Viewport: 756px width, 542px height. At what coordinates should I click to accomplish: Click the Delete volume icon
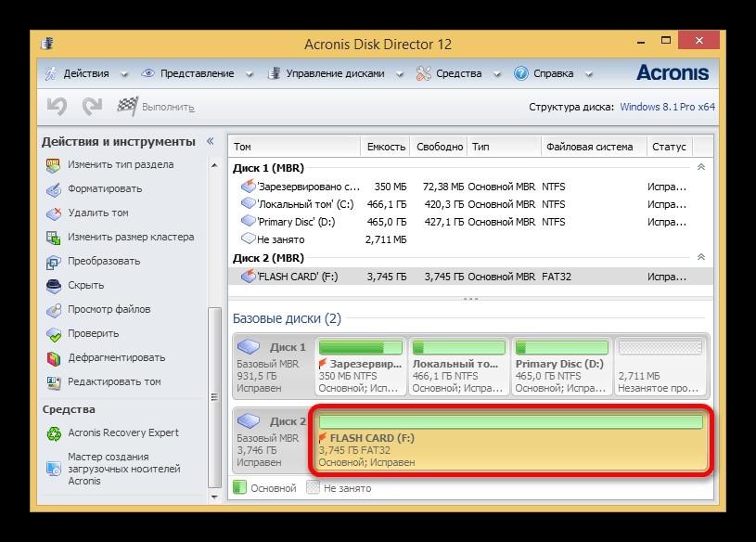53,213
